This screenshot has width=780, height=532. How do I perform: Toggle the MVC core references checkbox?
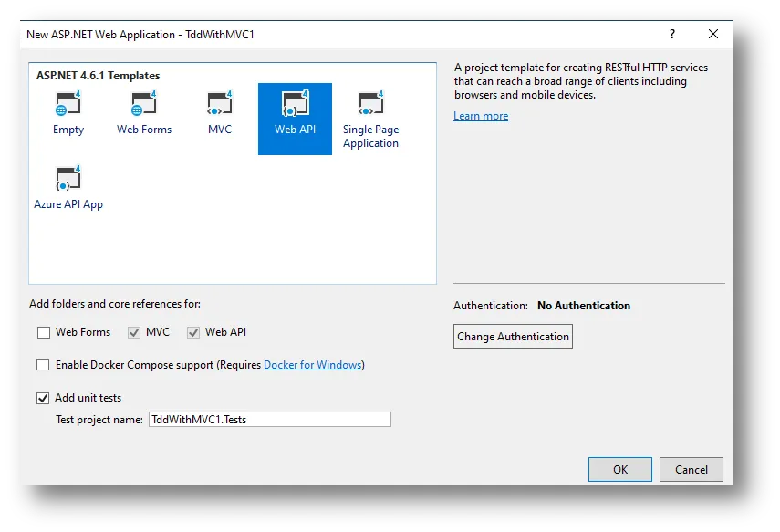click(x=134, y=332)
